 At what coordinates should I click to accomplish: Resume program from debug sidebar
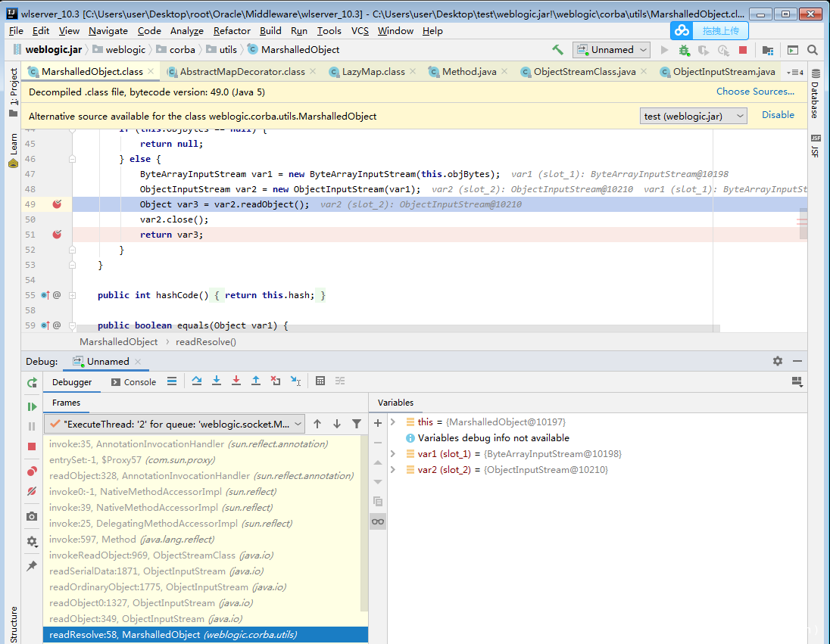(x=32, y=407)
